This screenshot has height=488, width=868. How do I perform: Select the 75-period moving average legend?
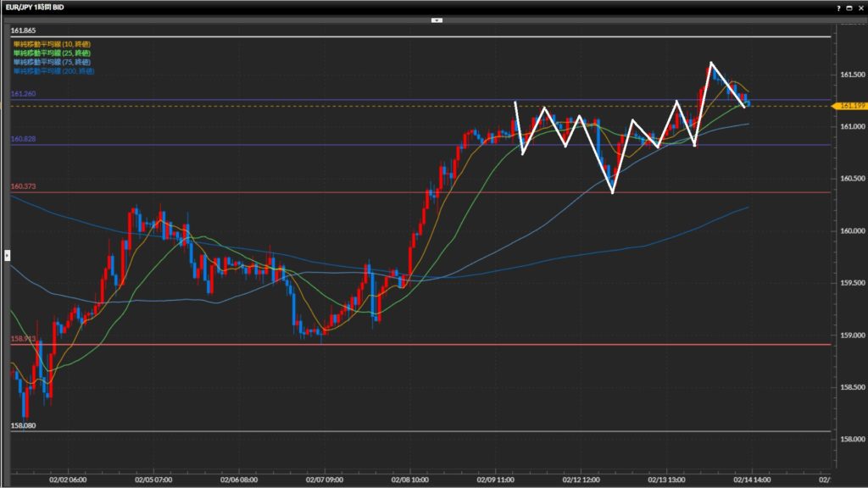coord(51,62)
